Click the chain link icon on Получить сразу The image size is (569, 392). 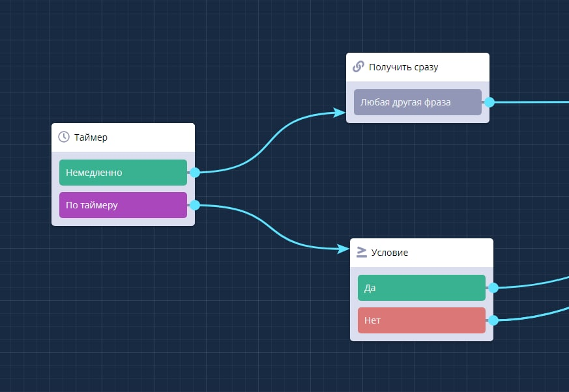pos(358,67)
